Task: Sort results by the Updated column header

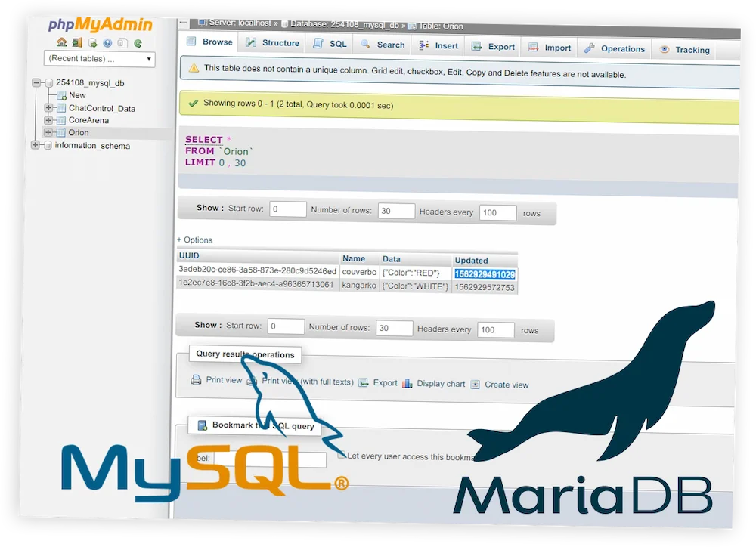Action: tap(471, 260)
